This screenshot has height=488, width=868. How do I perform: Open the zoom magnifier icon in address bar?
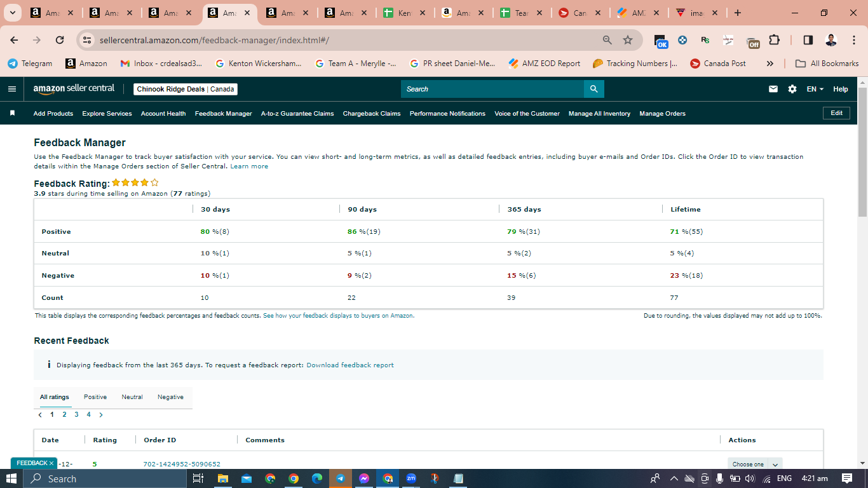tap(607, 40)
